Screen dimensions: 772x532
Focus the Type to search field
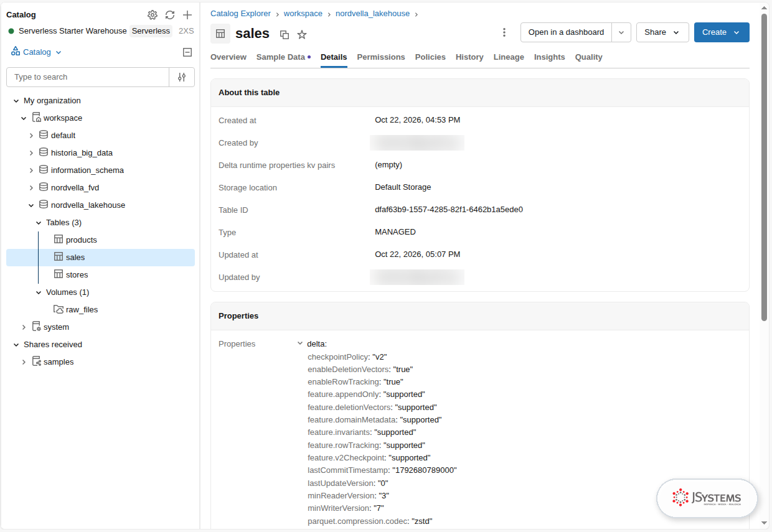pos(88,77)
